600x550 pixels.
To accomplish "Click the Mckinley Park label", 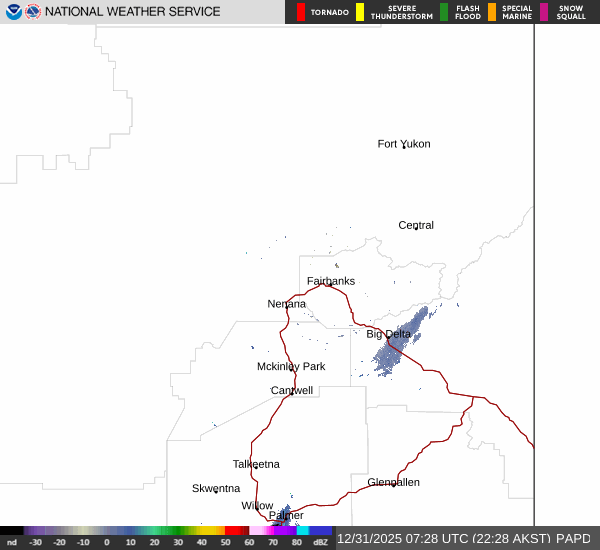I will point(291,366).
